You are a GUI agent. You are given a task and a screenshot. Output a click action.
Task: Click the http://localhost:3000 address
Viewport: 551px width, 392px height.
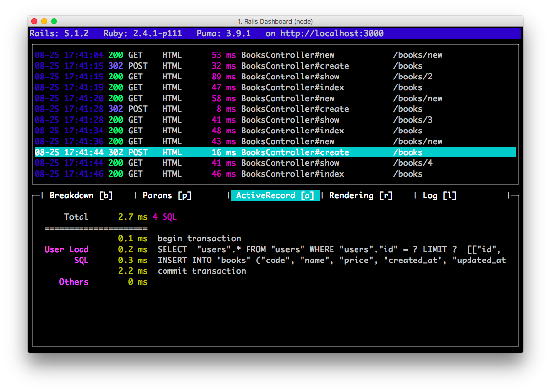tap(331, 34)
